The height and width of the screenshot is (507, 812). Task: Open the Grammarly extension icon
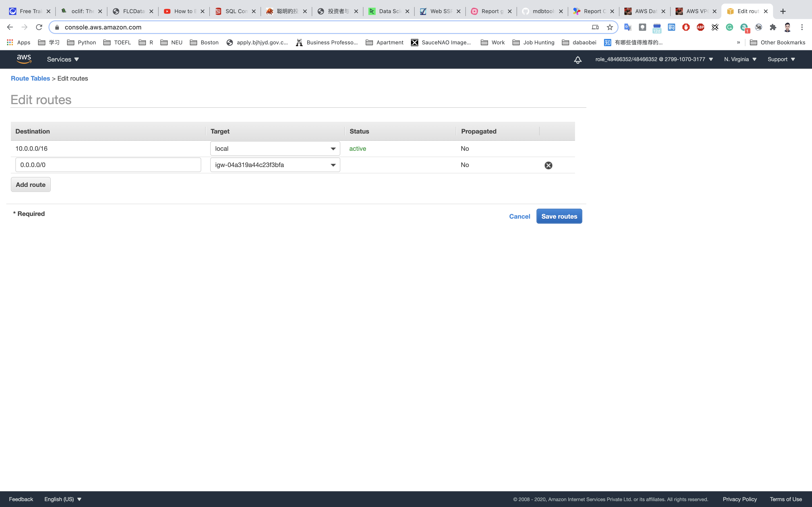(x=730, y=27)
